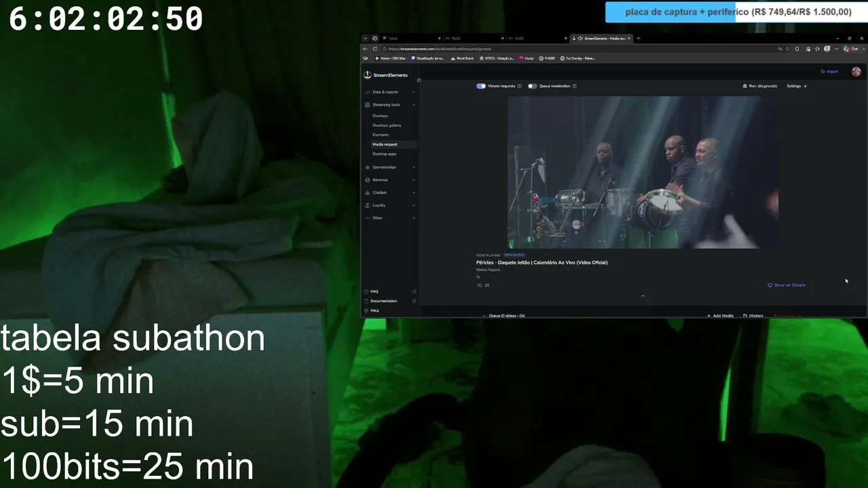This screenshot has height=488, width=868.
Task: Open the user profile avatar menu
Action: point(856,71)
